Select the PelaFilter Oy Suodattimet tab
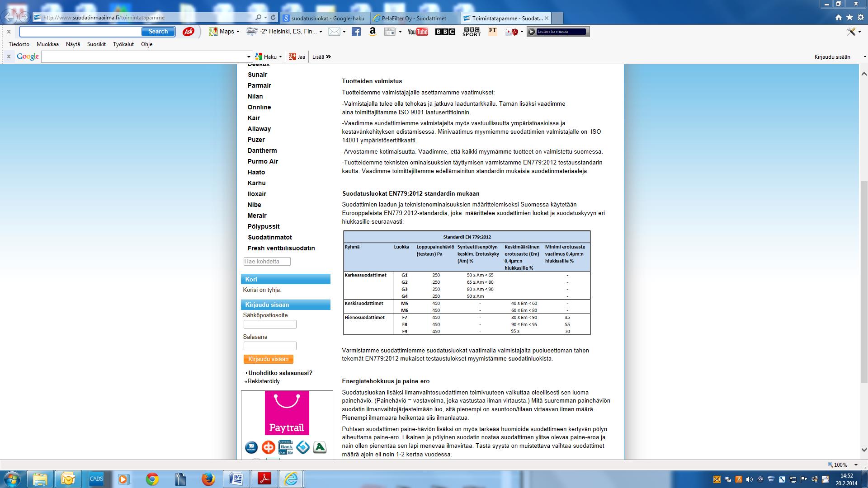 click(x=413, y=17)
